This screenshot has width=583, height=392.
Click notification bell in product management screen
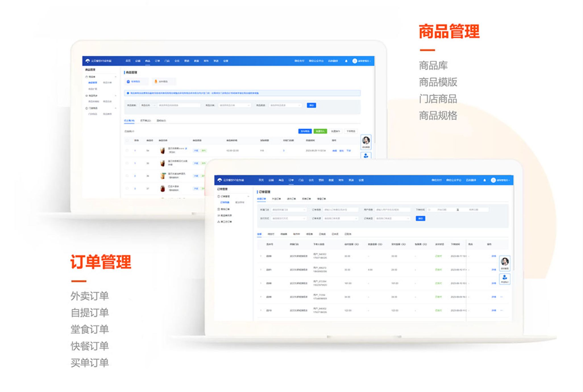(346, 61)
